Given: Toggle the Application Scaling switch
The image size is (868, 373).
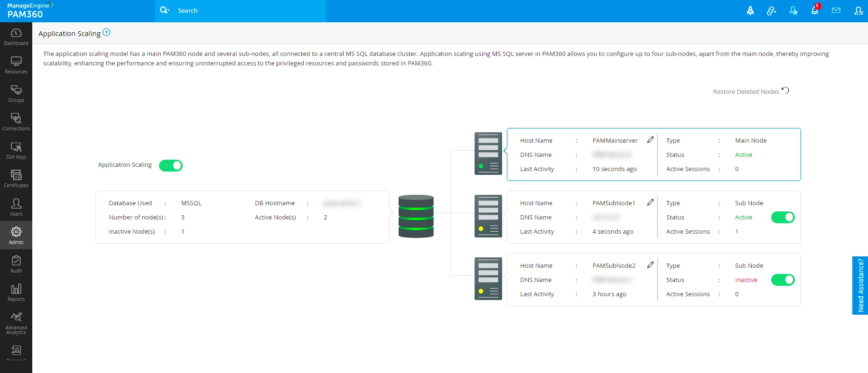Looking at the screenshot, I should pos(171,165).
